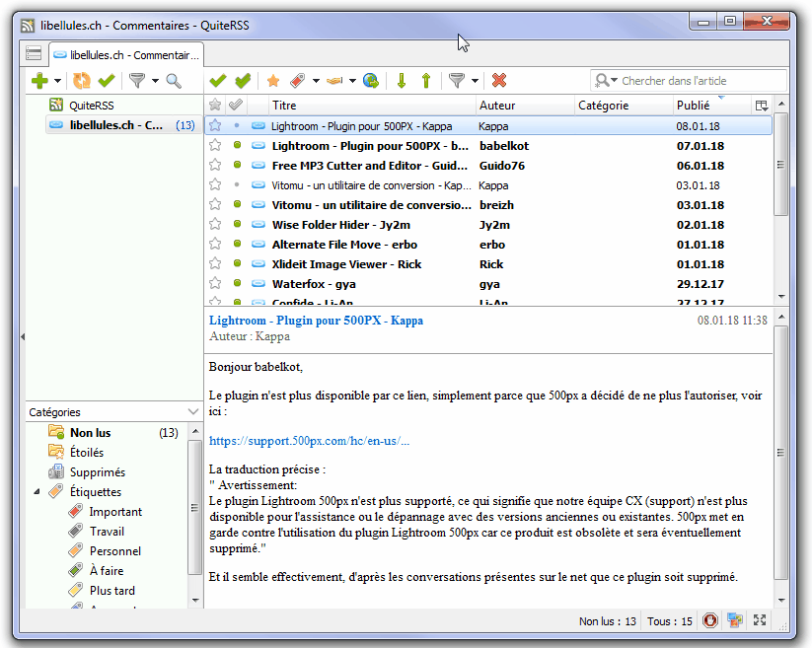The height and width of the screenshot is (648, 812).
Task: Select the Important label
Action: click(x=115, y=511)
